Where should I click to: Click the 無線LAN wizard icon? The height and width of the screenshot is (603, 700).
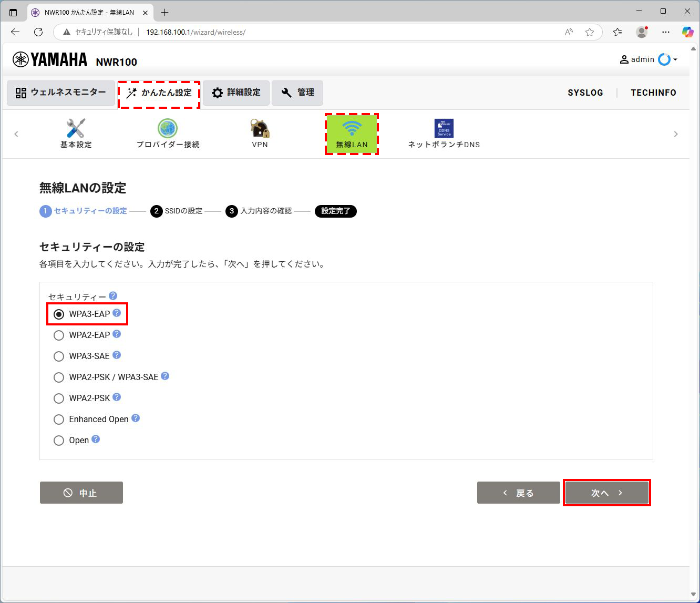click(x=352, y=132)
